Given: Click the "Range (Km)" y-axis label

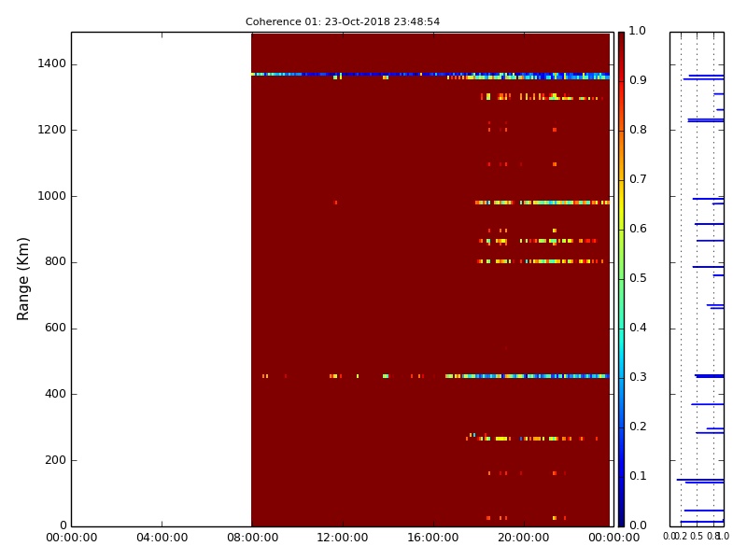Looking at the screenshot, I should [22, 279].
